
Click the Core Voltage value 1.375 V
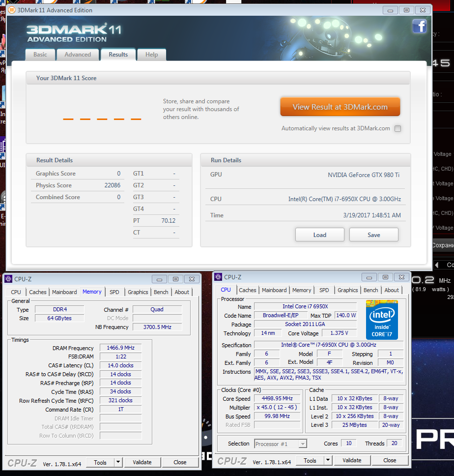pos(339,333)
